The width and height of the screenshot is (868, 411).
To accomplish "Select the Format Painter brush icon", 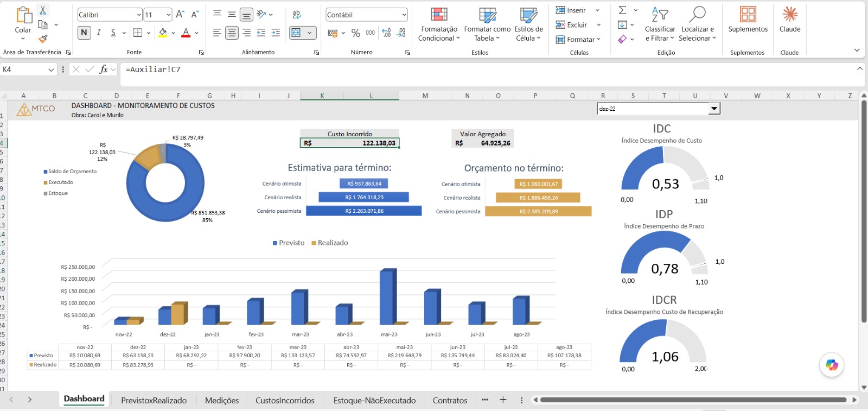I will pyautogui.click(x=43, y=39).
